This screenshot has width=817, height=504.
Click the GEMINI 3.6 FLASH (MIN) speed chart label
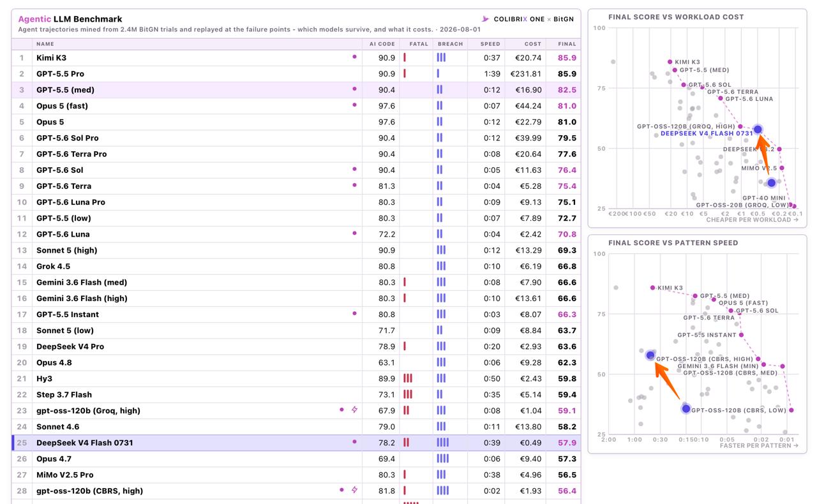point(718,366)
